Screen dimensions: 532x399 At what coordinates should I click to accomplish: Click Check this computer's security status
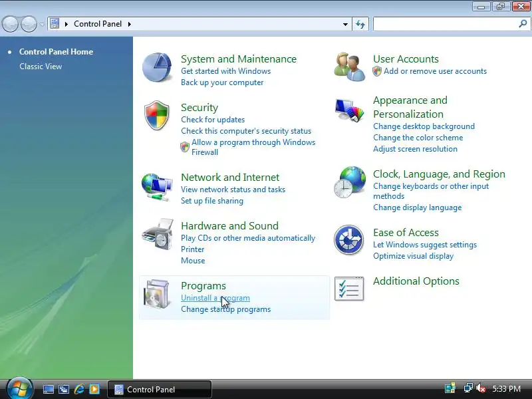pyautogui.click(x=246, y=131)
